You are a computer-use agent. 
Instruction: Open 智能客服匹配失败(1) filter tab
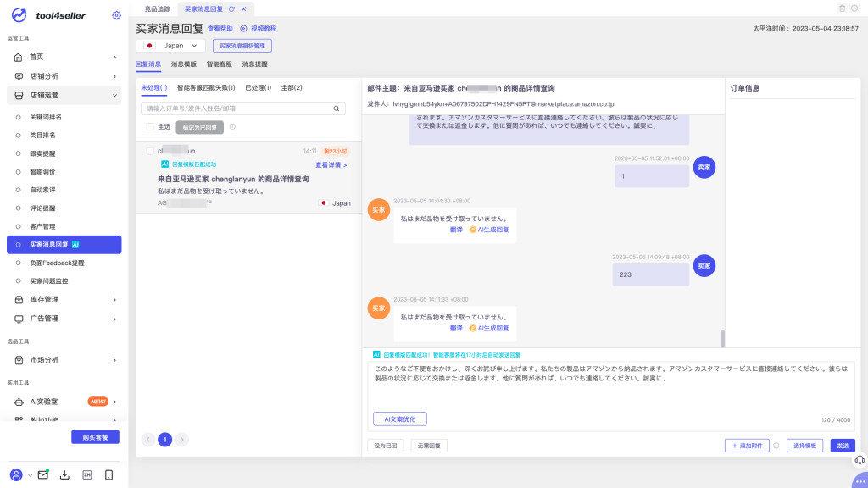click(206, 87)
